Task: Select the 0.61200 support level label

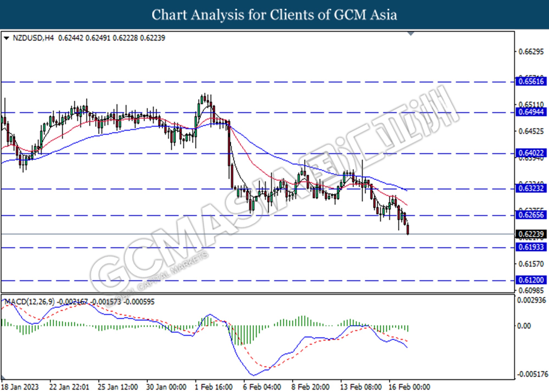Action: click(x=531, y=280)
